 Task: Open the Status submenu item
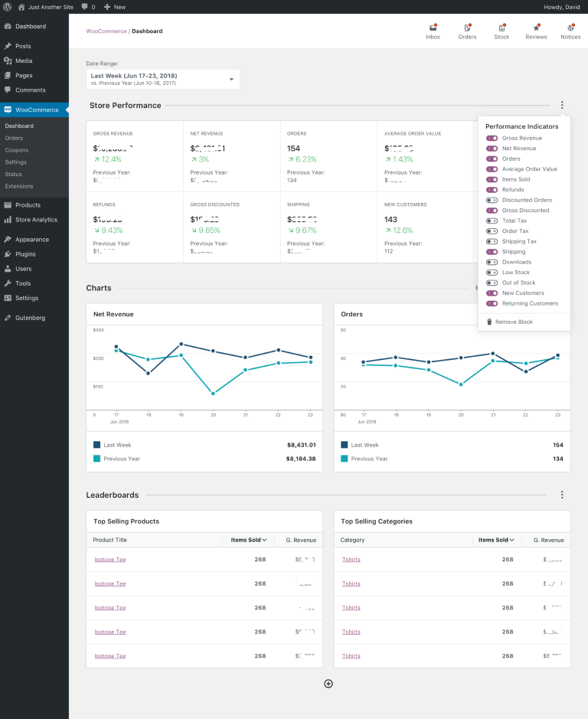coord(13,175)
